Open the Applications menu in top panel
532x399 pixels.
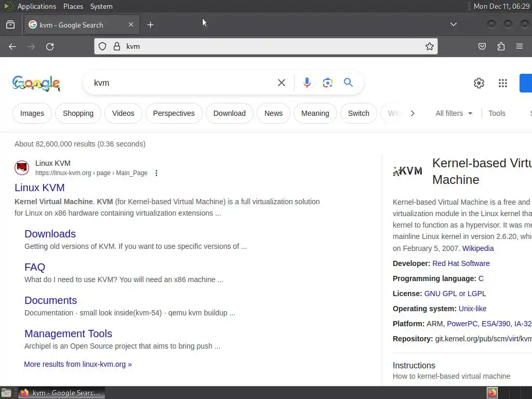[37, 6]
